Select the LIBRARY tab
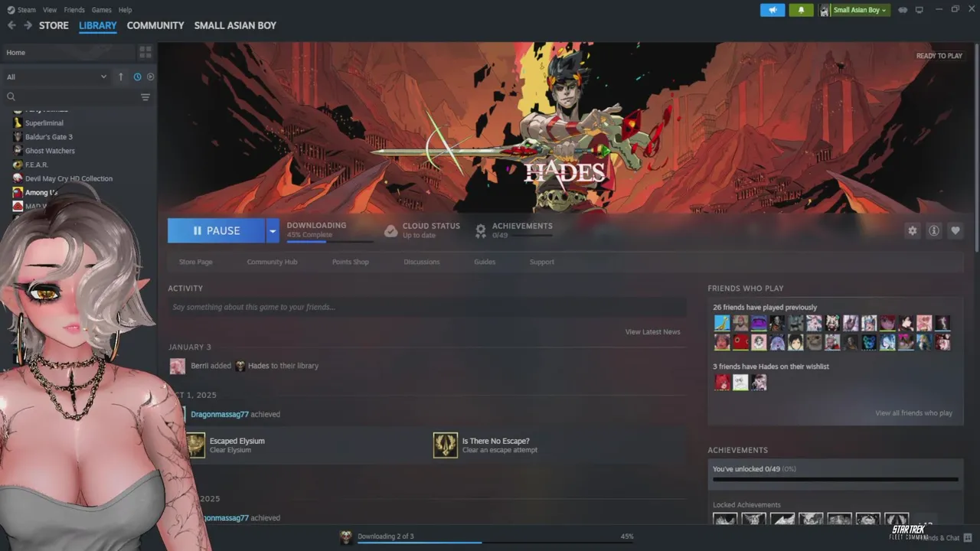This screenshot has height=551, width=980. (x=98, y=25)
